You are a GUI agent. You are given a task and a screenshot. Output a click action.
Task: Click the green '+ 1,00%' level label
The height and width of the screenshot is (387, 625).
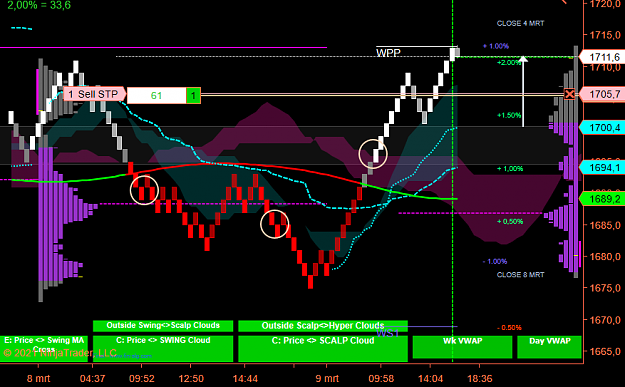510,169
